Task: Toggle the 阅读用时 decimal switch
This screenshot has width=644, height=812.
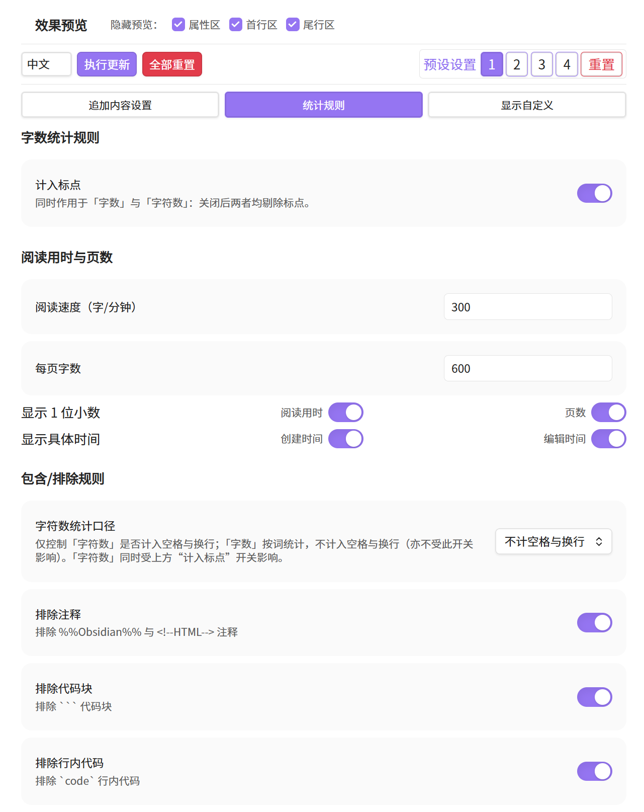Action: pos(346,413)
